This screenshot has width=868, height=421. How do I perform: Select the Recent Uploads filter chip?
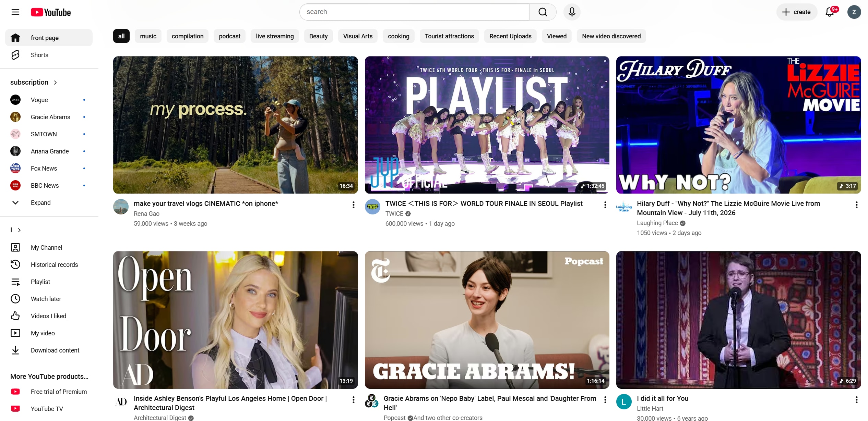510,36
